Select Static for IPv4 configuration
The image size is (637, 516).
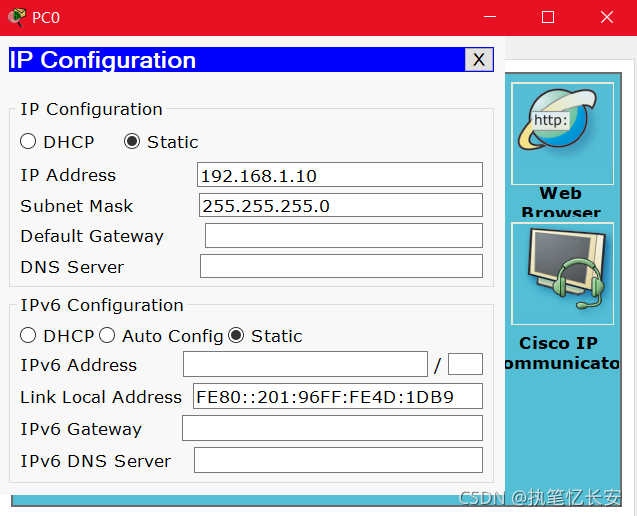[132, 142]
